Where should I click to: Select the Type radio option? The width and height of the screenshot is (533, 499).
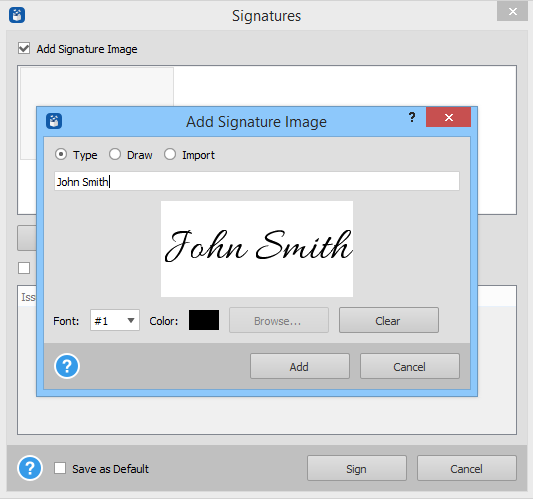[61, 154]
